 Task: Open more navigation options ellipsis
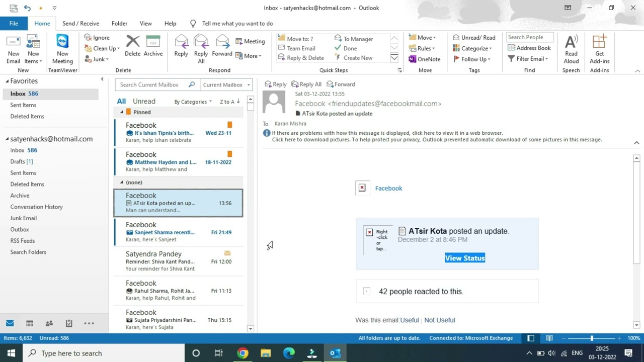89,323
